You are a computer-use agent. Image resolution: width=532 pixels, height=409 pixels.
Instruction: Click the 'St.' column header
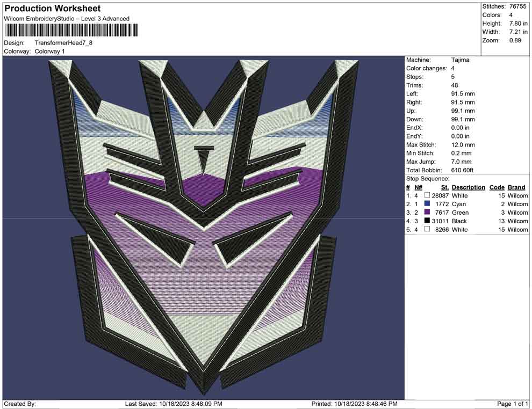445,187
